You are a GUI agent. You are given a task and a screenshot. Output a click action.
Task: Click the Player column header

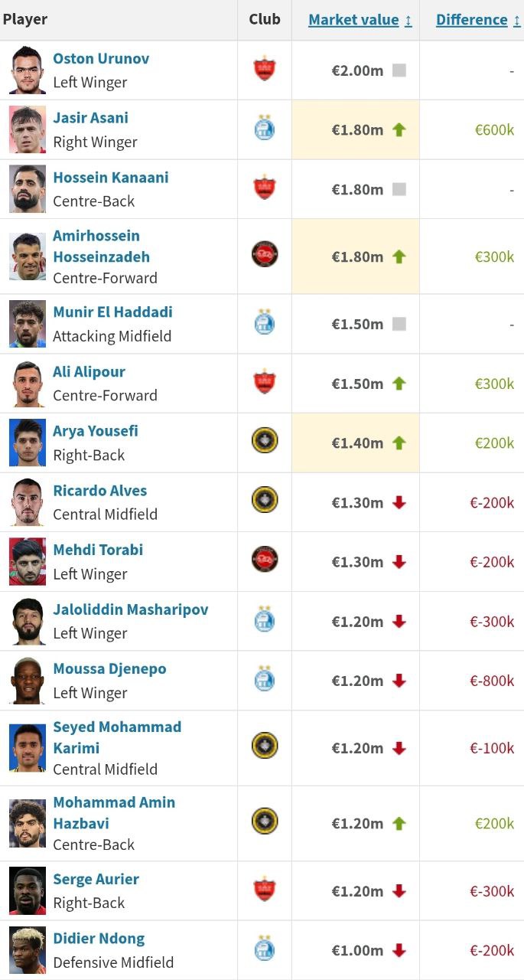point(25,19)
